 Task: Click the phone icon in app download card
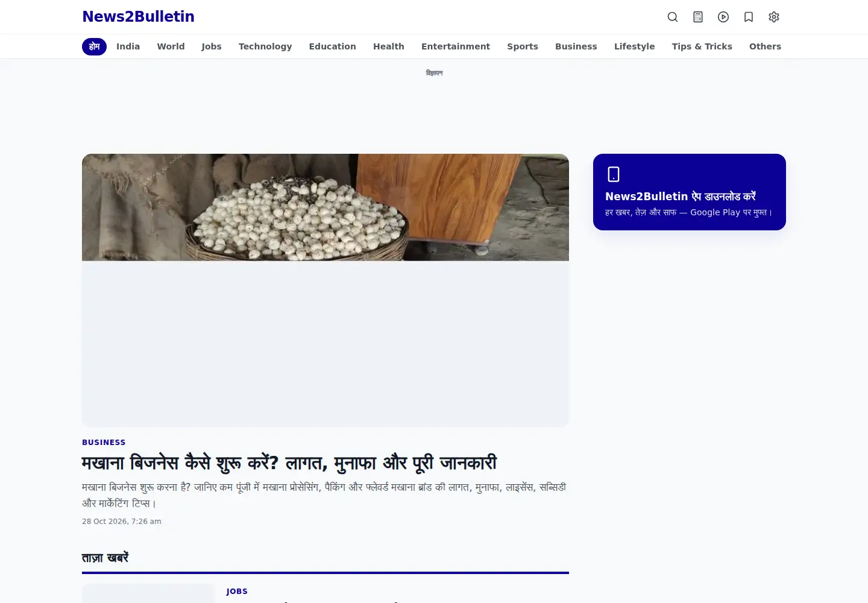(x=614, y=174)
